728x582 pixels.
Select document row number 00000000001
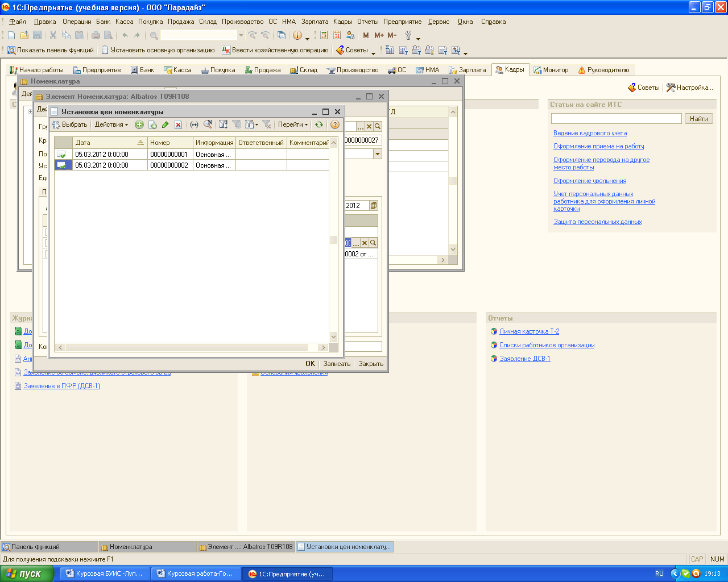(x=168, y=155)
